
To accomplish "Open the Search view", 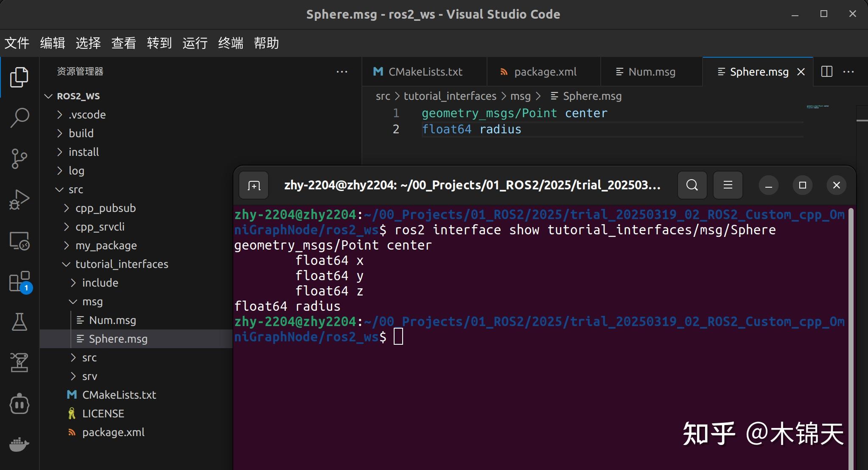I will 19,118.
